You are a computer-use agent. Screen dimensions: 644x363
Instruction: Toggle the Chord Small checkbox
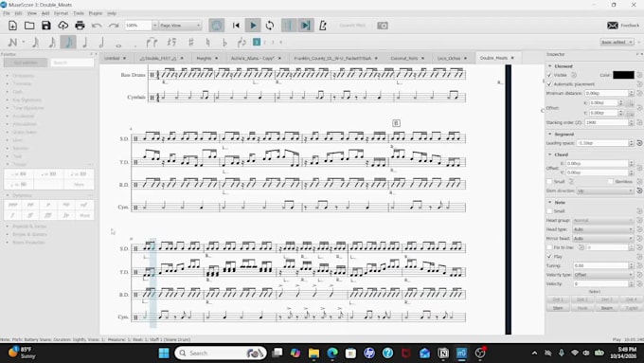click(x=549, y=181)
